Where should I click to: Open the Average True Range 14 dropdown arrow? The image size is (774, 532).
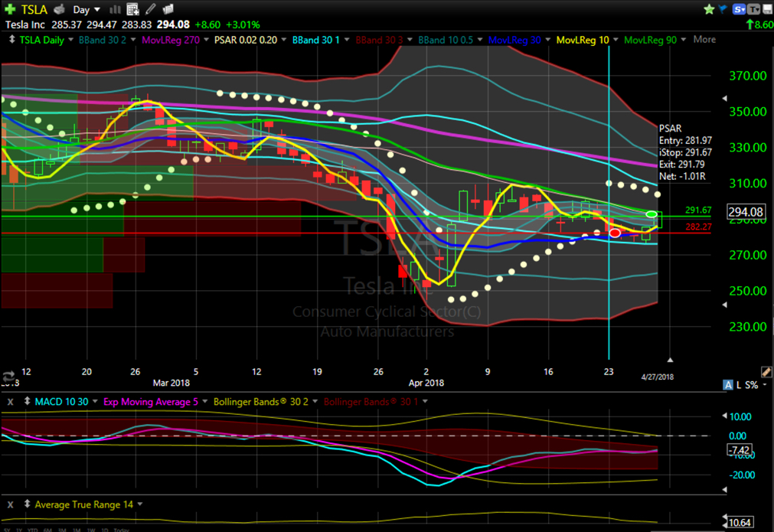[x=140, y=504]
